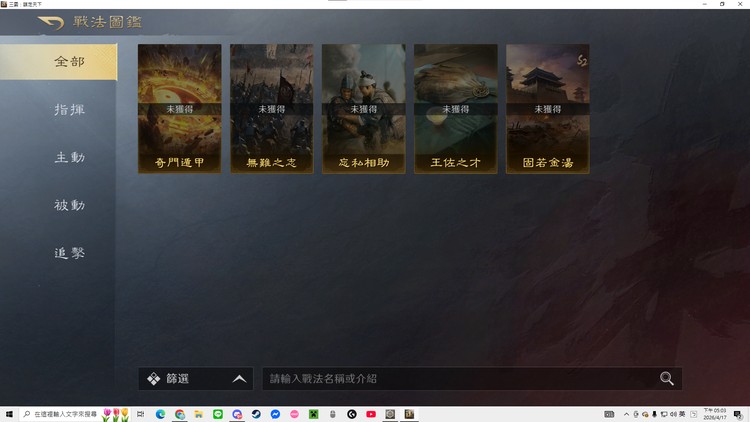Click the S2 season badge on 固若金湯
This screenshot has height=422, width=750.
(x=582, y=60)
